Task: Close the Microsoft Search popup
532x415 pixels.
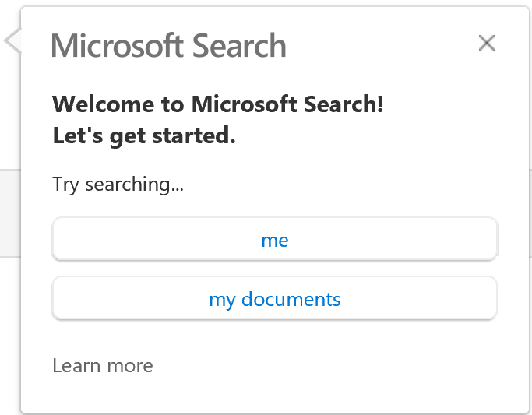Action: (487, 43)
